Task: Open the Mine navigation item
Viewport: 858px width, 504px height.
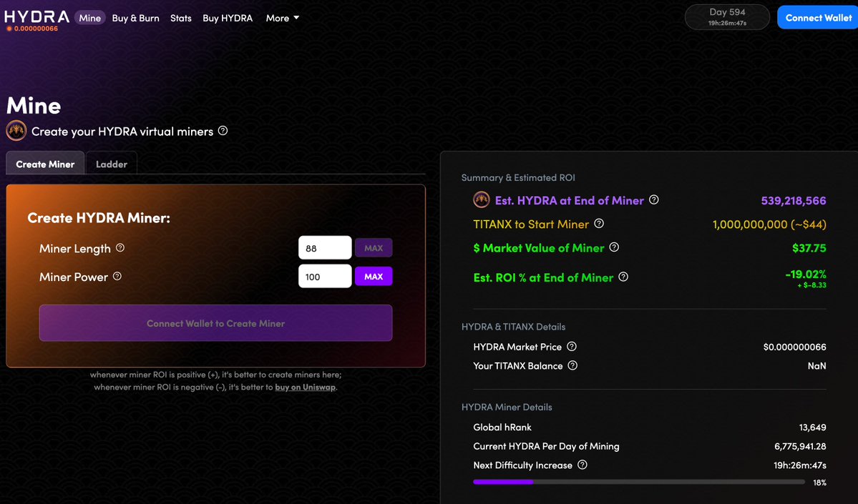Action: coord(89,18)
